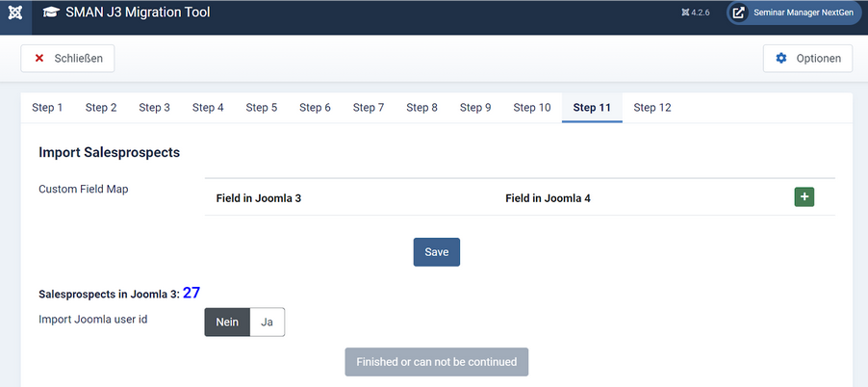
Task: Open the Step 3 tab
Action: click(154, 108)
